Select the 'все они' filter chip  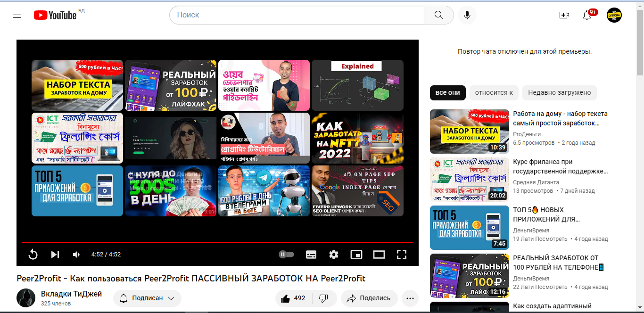(x=448, y=93)
